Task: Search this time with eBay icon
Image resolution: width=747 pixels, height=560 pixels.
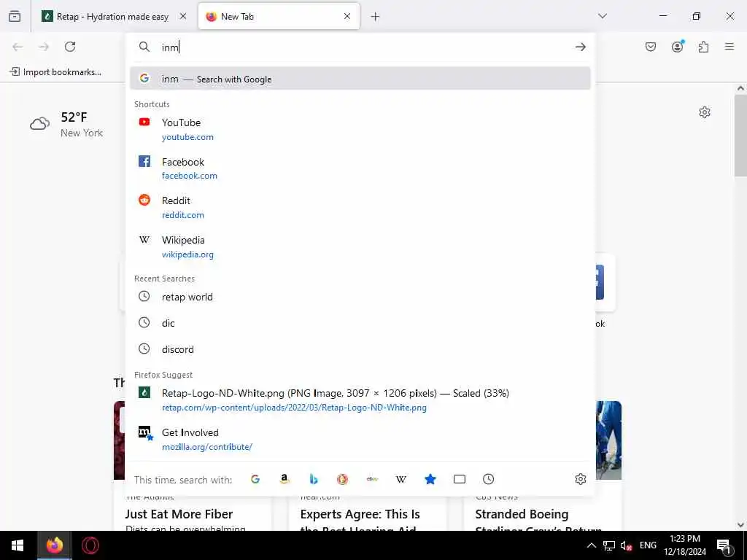Action: [x=372, y=479]
